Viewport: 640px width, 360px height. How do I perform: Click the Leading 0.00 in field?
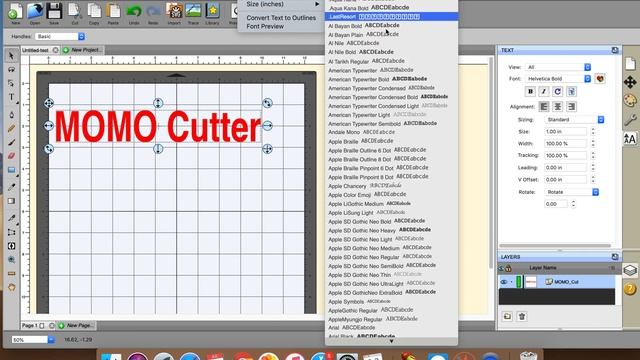click(565, 167)
